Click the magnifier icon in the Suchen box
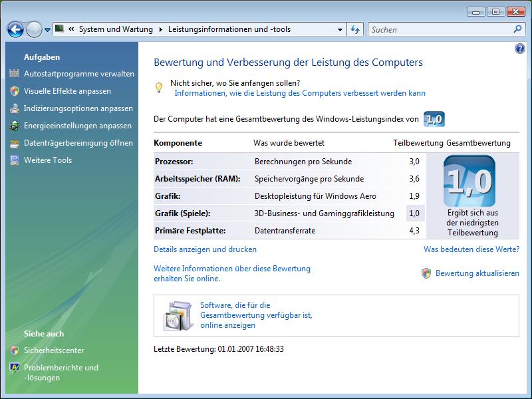The image size is (532, 399). coord(518,29)
